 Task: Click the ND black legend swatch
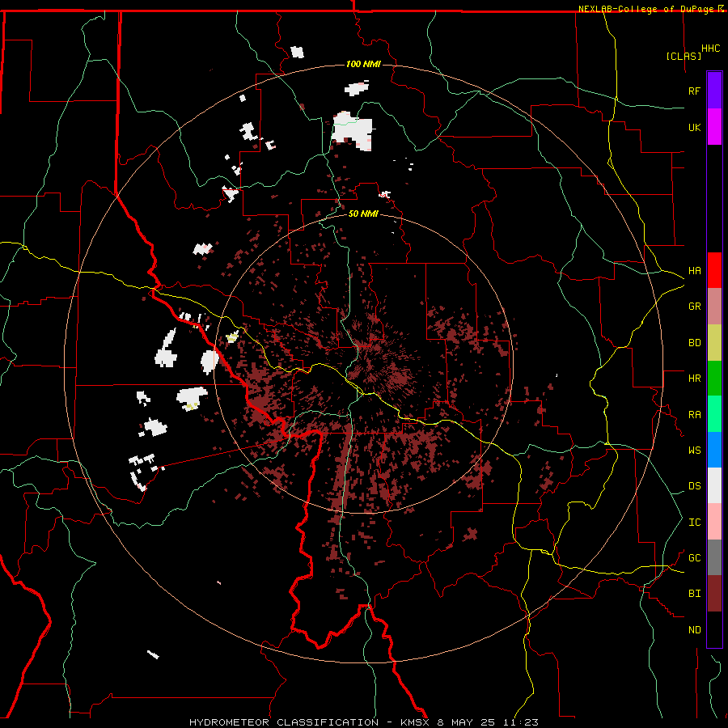pos(714,629)
